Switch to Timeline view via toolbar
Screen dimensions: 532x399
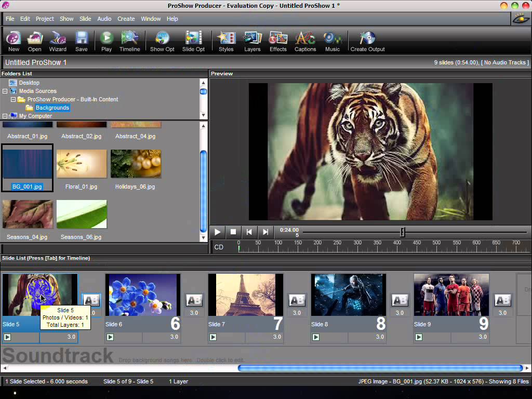tap(129, 42)
